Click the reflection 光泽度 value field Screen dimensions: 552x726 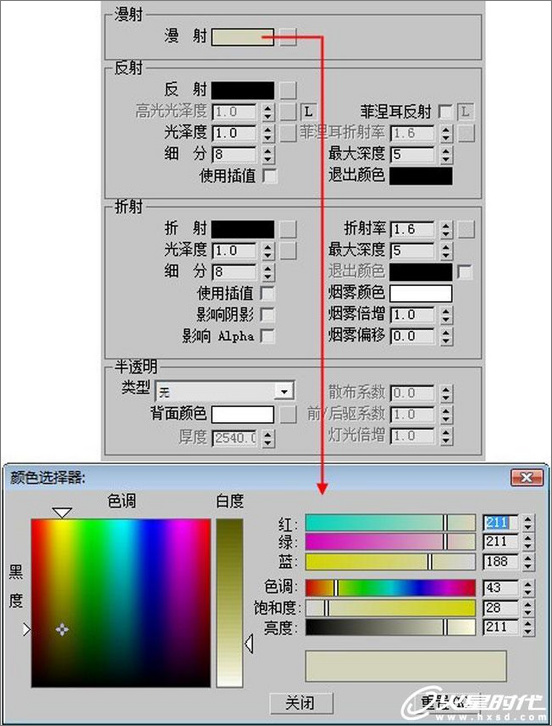click(x=234, y=133)
